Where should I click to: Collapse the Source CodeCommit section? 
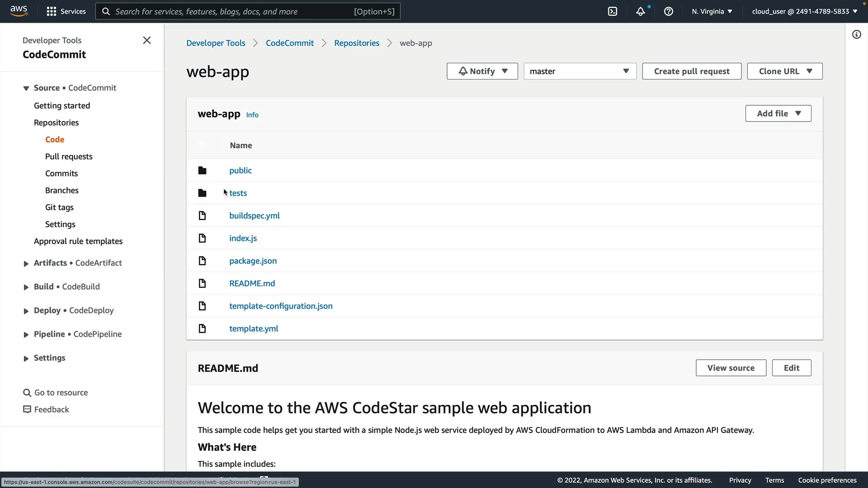26,88
